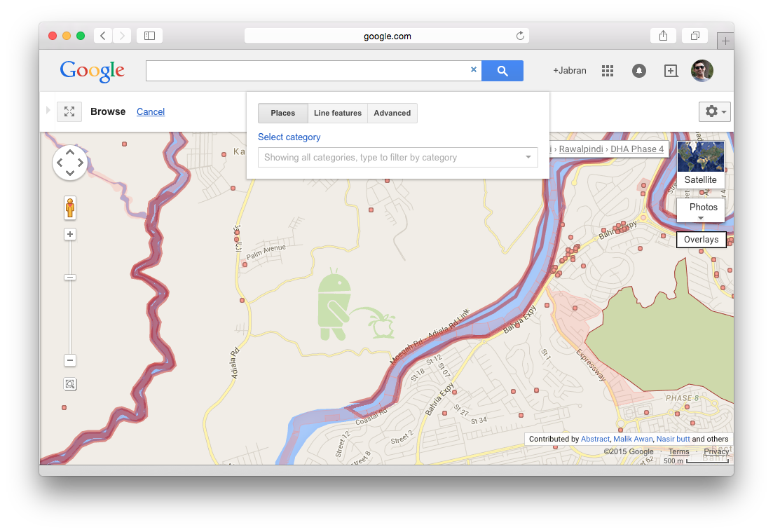The height and width of the screenshot is (532, 773).
Task: Go back with the browser back arrow
Action: 102,36
